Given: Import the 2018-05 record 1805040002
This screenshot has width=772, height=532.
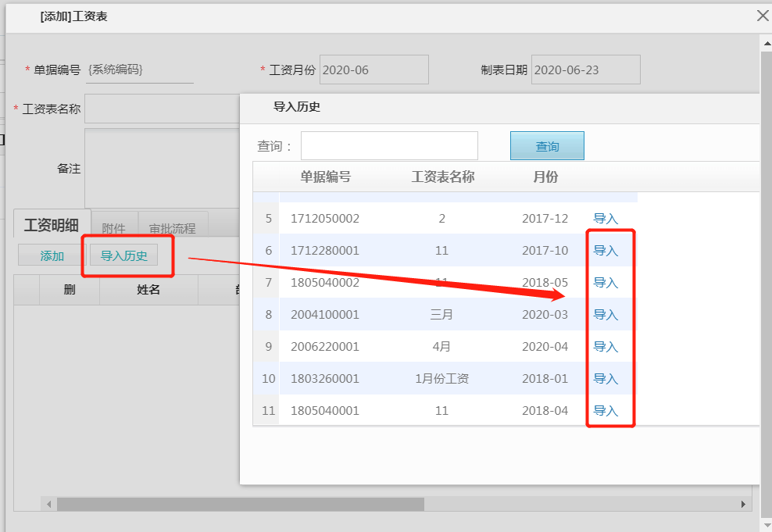Looking at the screenshot, I should click(x=606, y=283).
